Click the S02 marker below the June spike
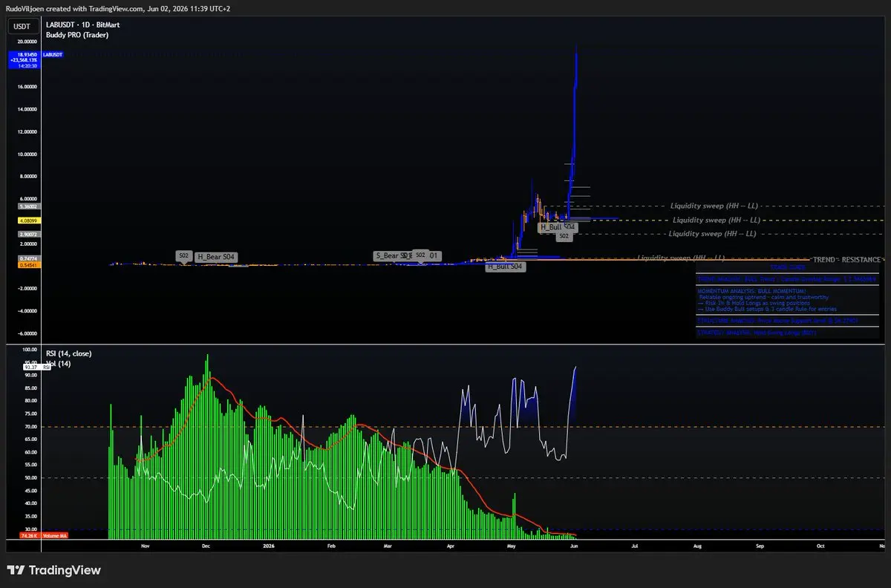Screen dimensions: 891x588 point(564,235)
